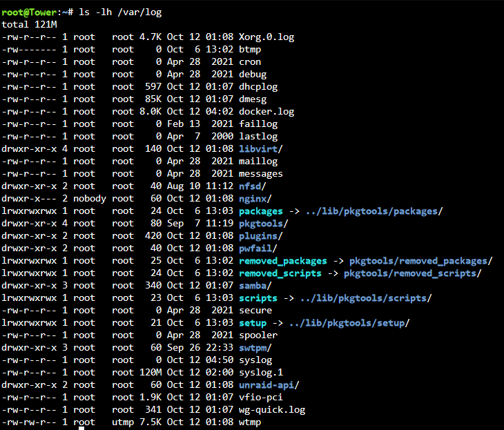Select the spooler file name
This screenshot has height=430, width=504.
tap(258, 335)
